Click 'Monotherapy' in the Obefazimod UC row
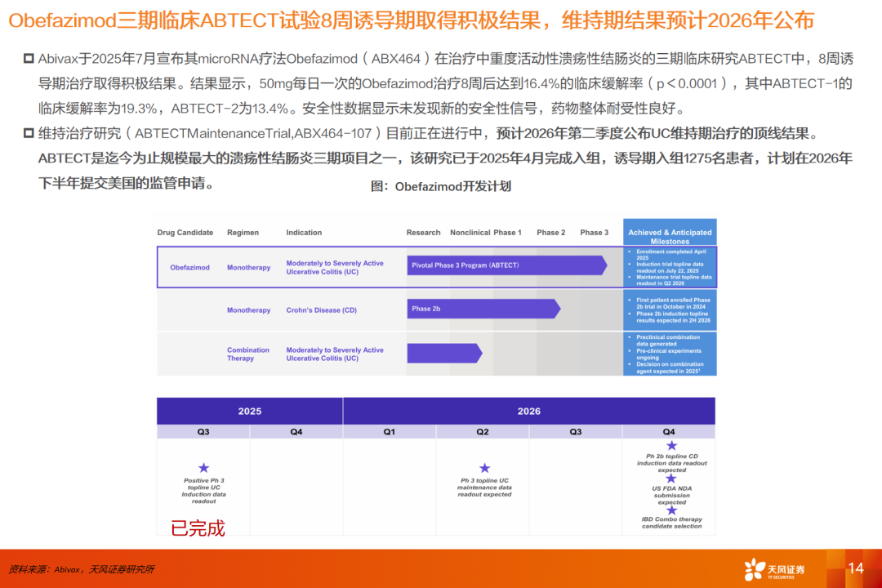This screenshot has height=588, width=882. [248, 268]
